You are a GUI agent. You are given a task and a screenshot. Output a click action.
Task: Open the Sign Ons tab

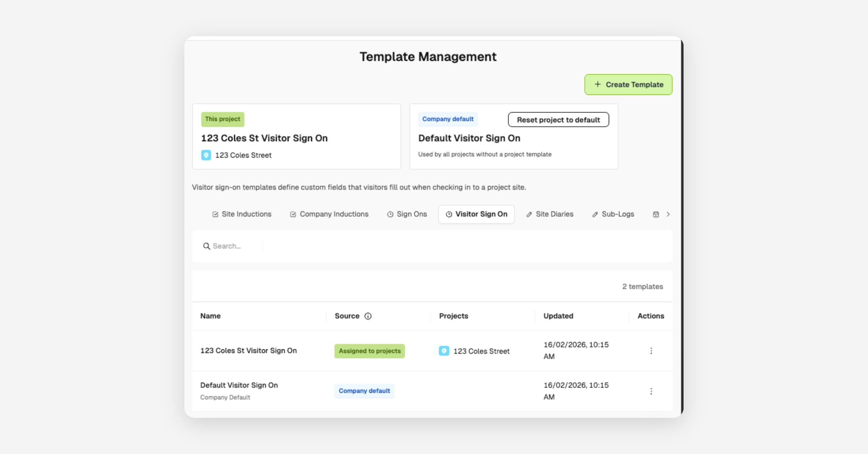(407, 214)
